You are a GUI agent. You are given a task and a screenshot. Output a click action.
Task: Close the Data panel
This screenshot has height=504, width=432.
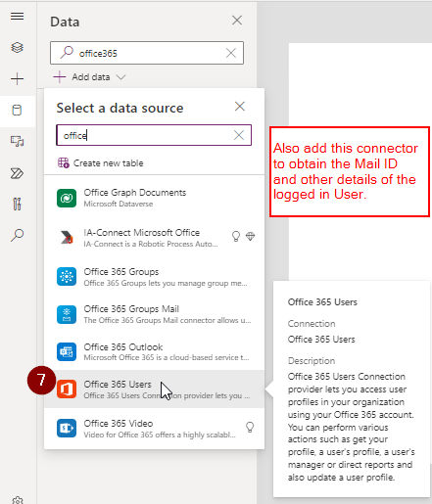[x=237, y=21]
